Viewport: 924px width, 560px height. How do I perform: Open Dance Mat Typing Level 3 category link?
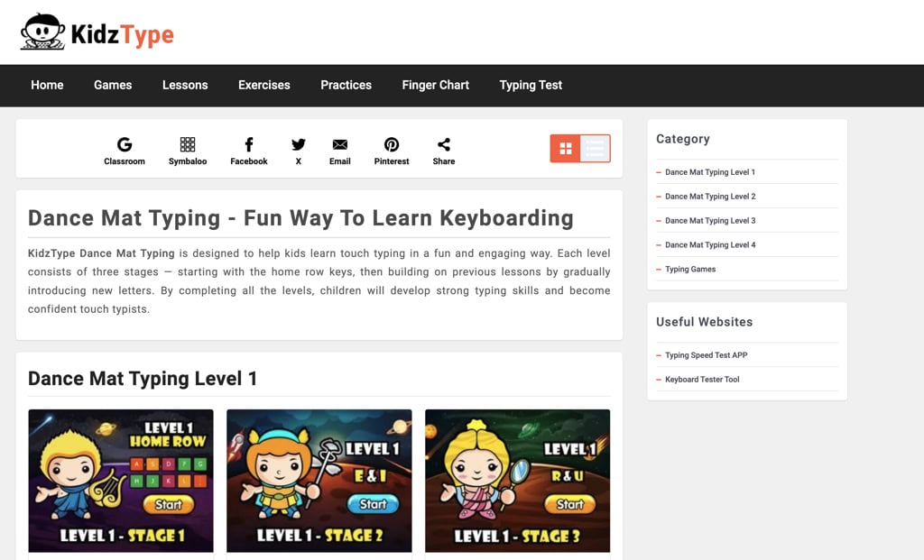point(710,220)
